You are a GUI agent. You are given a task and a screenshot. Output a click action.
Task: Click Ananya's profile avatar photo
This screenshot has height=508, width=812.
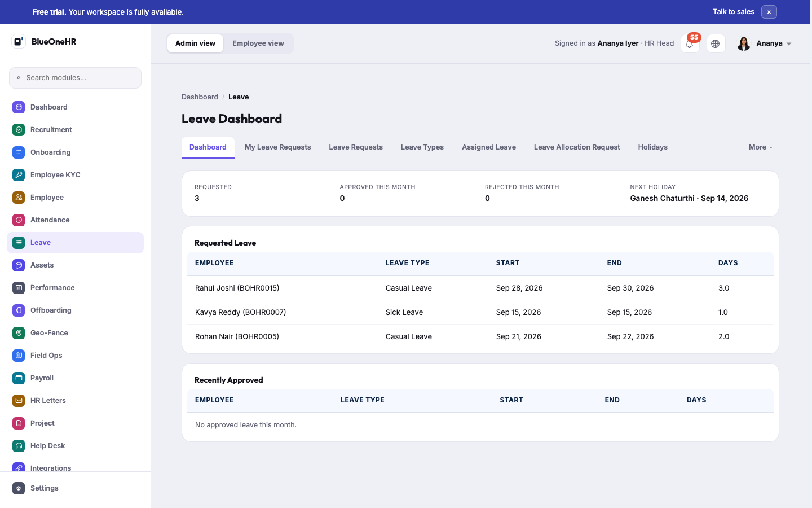click(744, 43)
